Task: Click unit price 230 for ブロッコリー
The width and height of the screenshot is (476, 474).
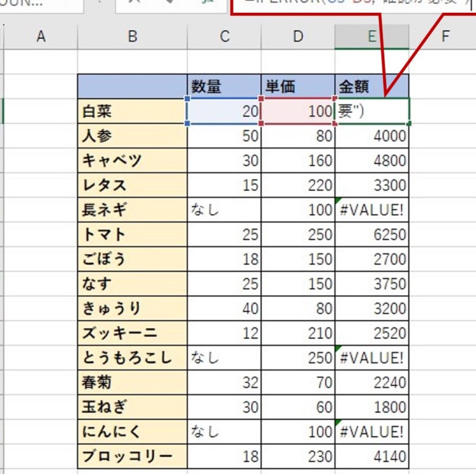Action: coord(298,456)
